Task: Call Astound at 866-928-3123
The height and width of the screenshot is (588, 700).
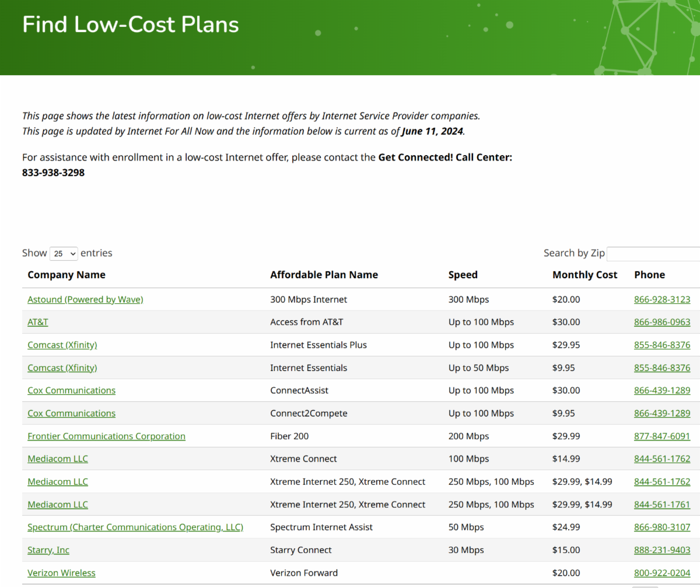Action: click(662, 299)
